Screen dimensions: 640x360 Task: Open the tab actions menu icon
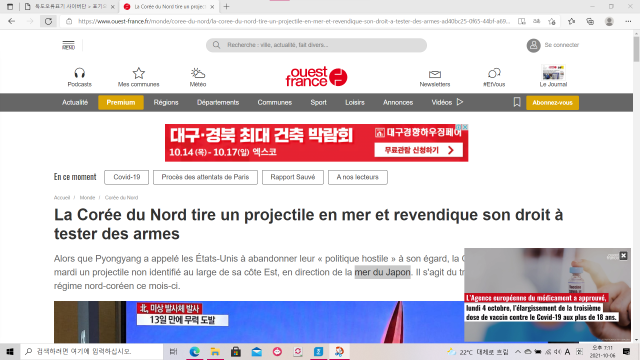tap(10, 7)
